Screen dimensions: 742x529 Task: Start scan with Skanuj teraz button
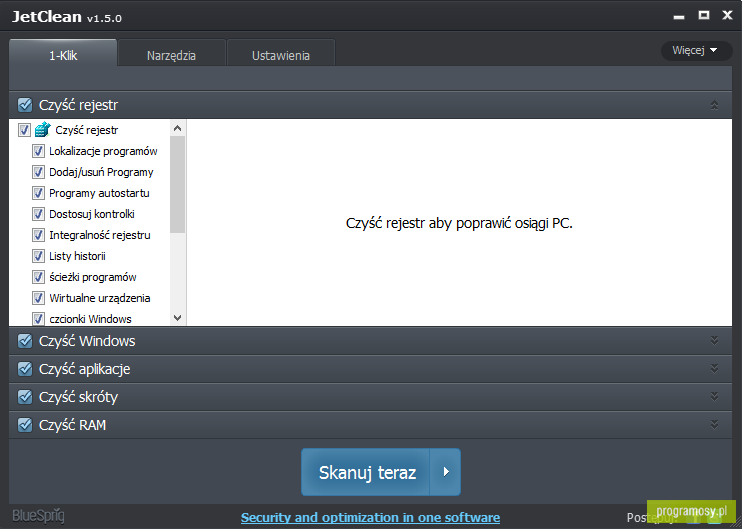pos(365,472)
